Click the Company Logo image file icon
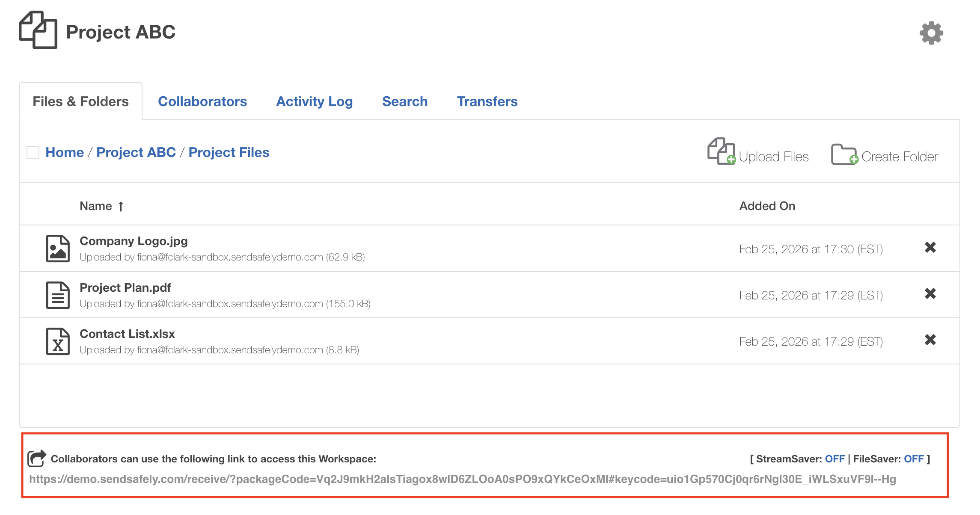Viewport: 980px width, 515px height. pyautogui.click(x=58, y=249)
